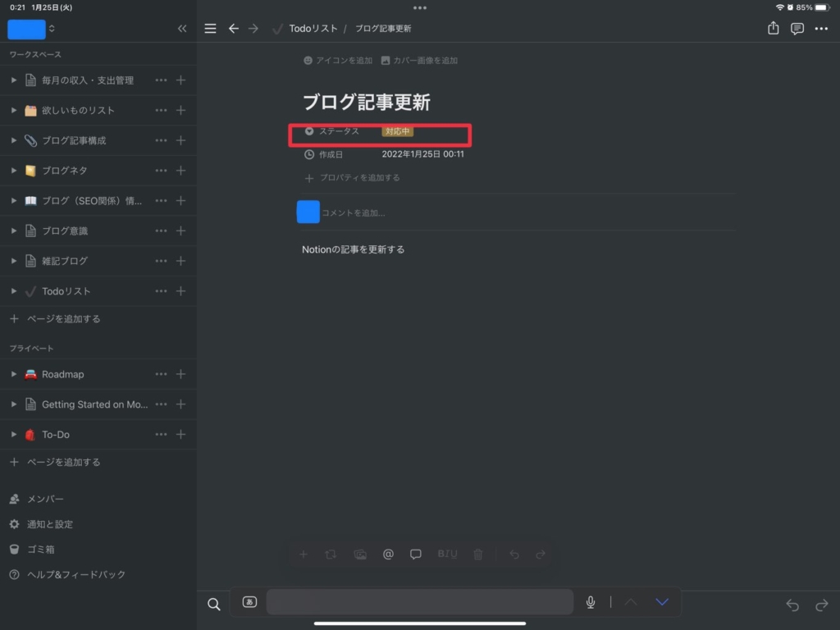Expand the Roadmap page tree
This screenshot has height=630, width=840.
13,374
